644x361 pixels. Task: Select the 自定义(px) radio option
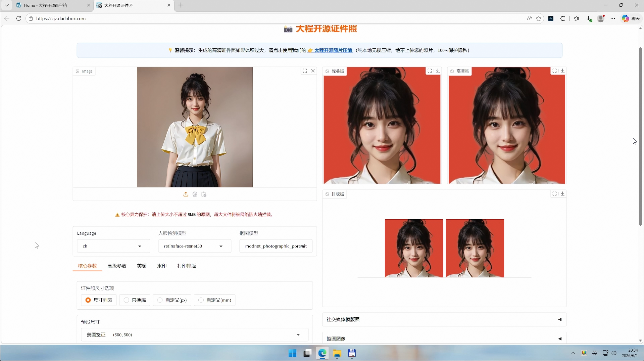(x=172, y=300)
